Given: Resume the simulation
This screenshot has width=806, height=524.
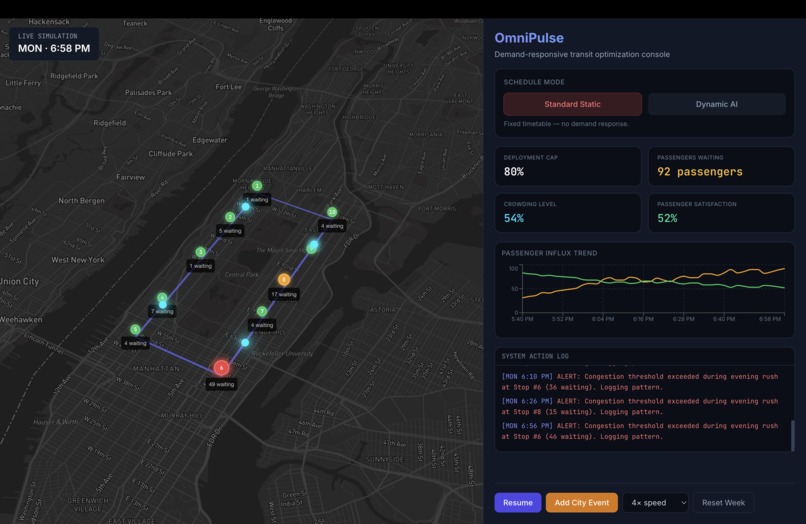Looking at the screenshot, I should pos(518,502).
